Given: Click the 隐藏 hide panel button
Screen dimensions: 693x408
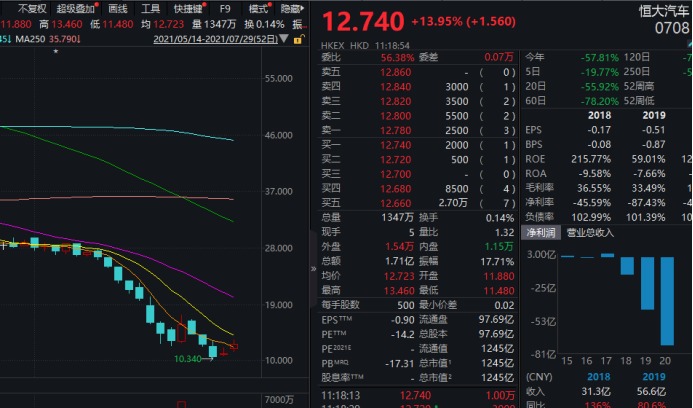Looking at the screenshot, I should [292, 8].
